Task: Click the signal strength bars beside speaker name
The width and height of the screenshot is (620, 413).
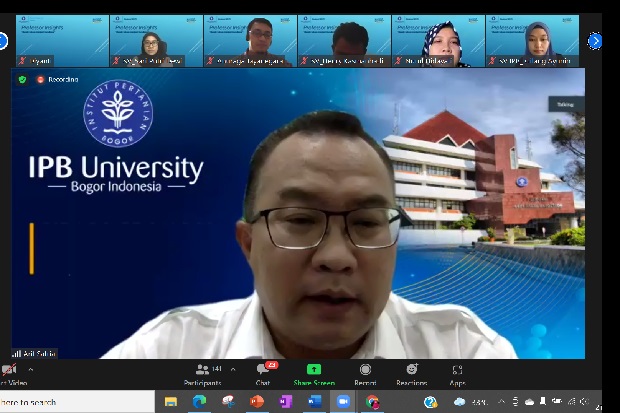Action: [x=17, y=353]
